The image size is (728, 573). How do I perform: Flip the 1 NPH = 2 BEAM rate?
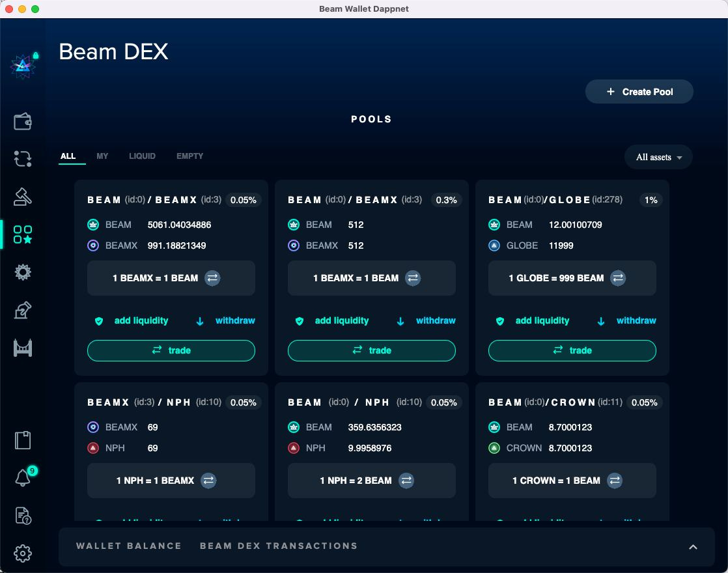[406, 481]
